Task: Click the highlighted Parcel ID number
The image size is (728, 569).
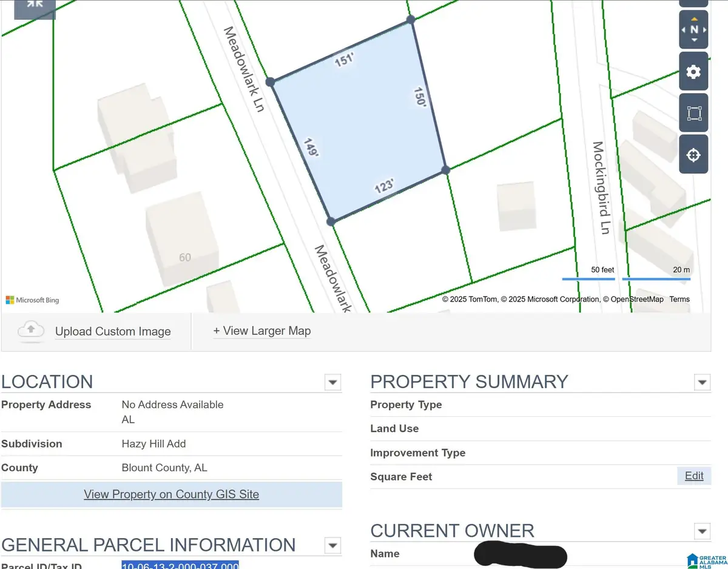Action: click(180, 565)
